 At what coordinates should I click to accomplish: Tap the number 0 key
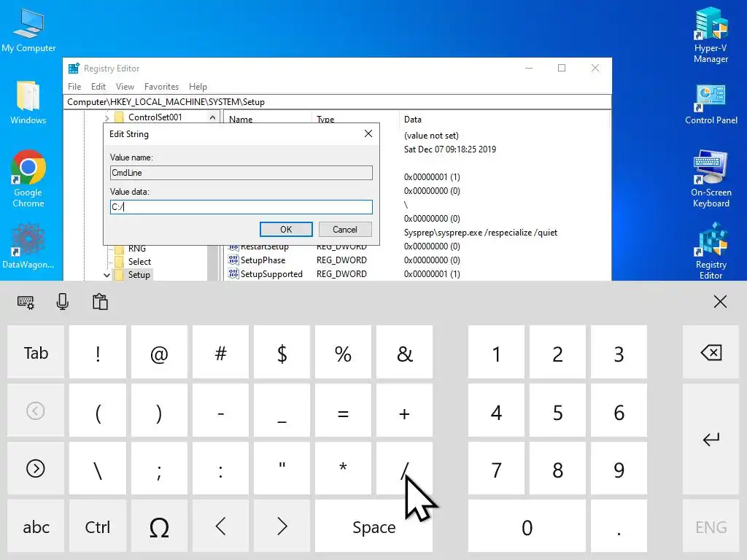pyautogui.click(x=527, y=526)
